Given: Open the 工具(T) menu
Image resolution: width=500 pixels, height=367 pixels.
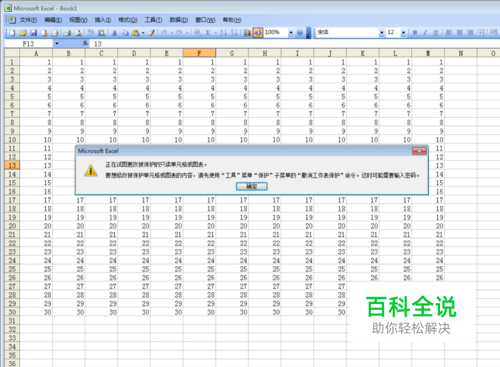Looking at the screenshot, I should click(x=153, y=20).
